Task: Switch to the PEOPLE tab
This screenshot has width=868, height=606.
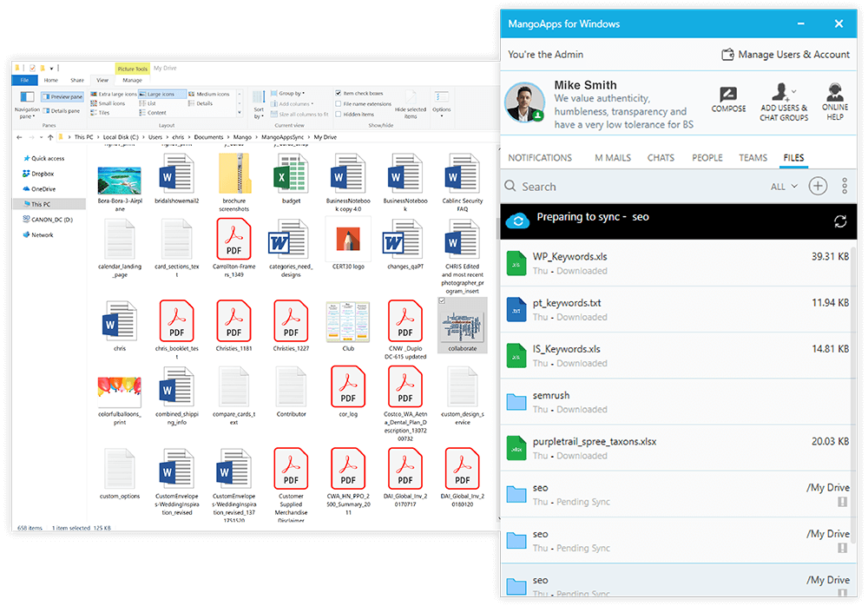Action: pyautogui.click(x=707, y=158)
